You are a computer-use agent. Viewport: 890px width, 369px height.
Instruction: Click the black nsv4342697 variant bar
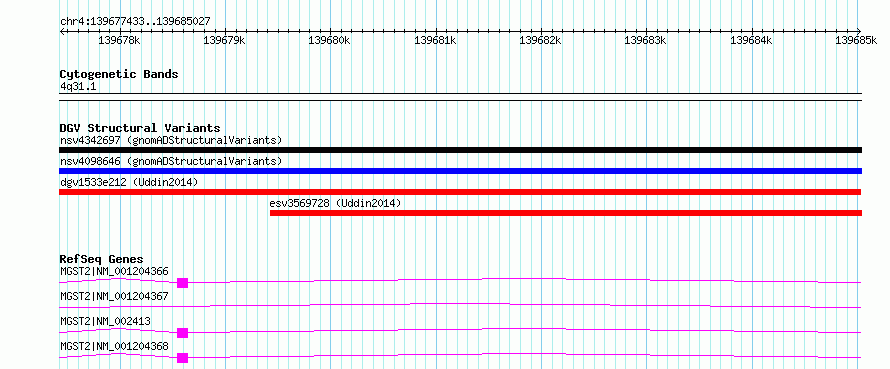coord(460,150)
